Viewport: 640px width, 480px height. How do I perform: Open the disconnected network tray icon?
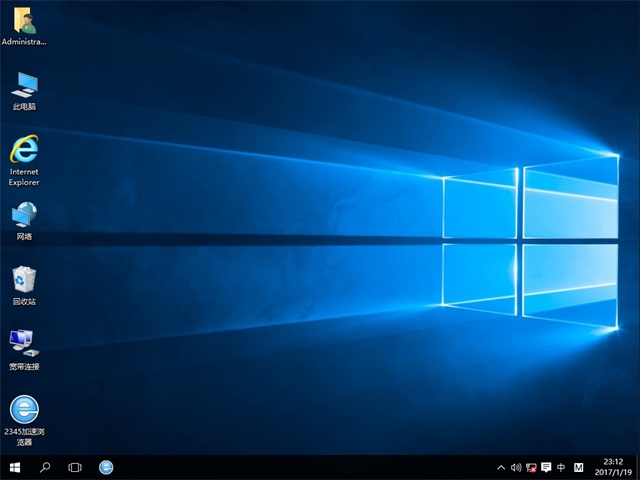531,467
